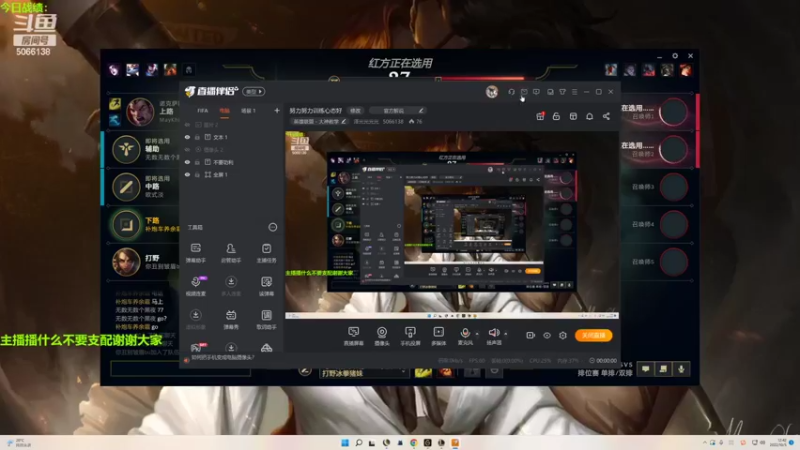Click 修改 button beside stream title

point(355,111)
